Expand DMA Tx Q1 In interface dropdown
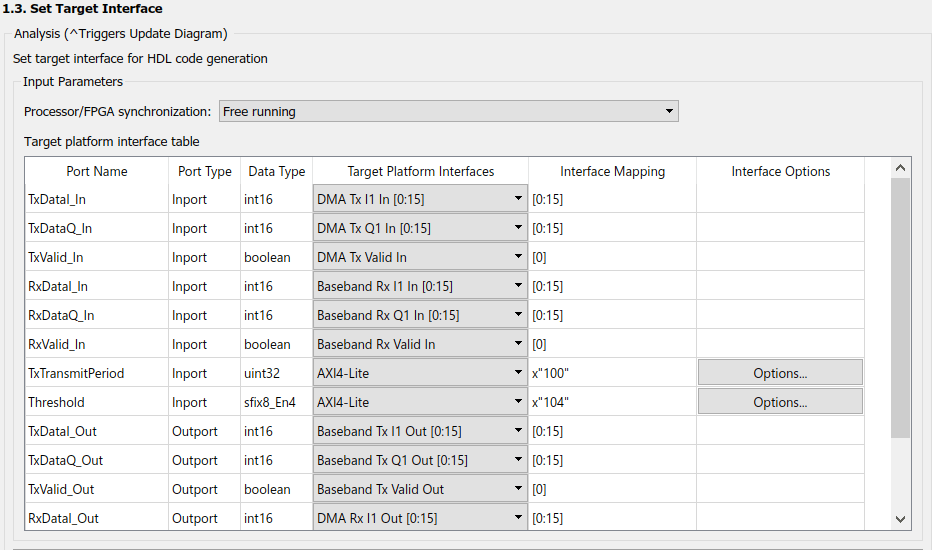This screenshot has height=550, width=932. pyautogui.click(x=420, y=228)
